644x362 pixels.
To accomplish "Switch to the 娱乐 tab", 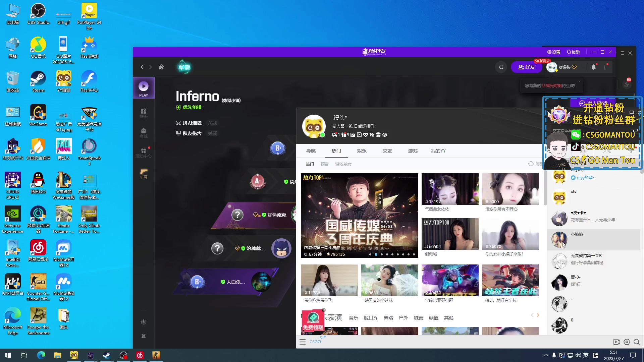I will pos(362,151).
